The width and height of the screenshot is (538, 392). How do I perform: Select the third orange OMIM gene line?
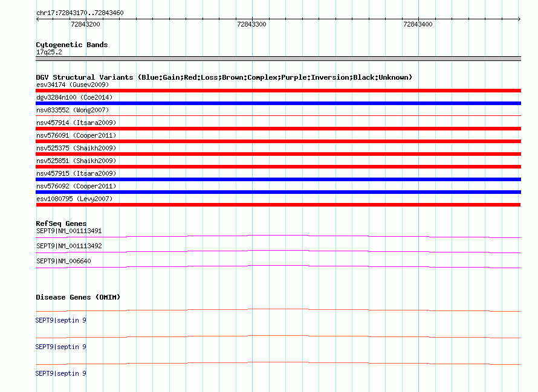[x=278, y=363]
